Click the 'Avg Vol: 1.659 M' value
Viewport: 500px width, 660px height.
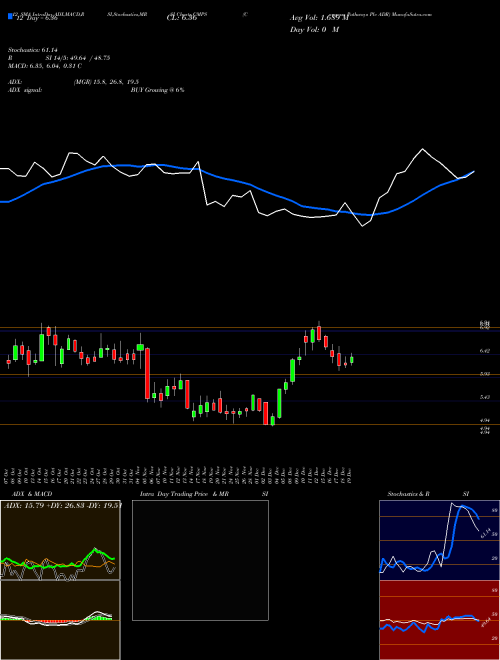tap(319, 18)
